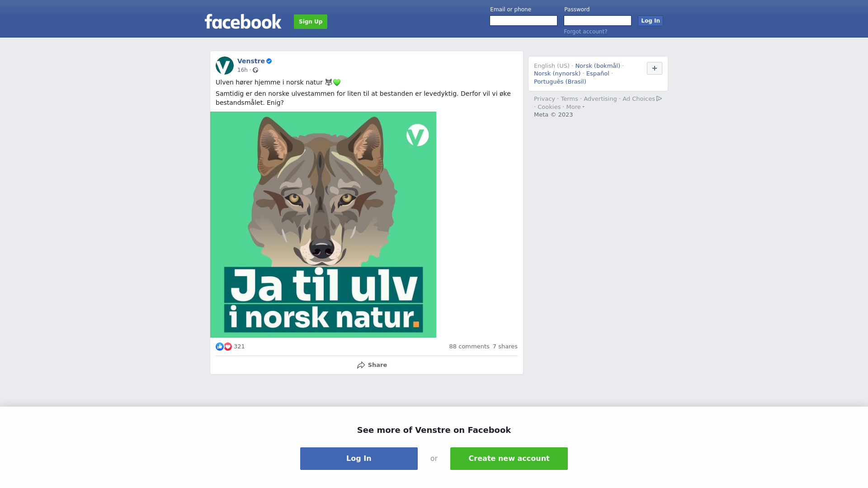Image resolution: width=868 pixels, height=488 pixels.
Task: Open the 7 shares link
Action: (505, 347)
